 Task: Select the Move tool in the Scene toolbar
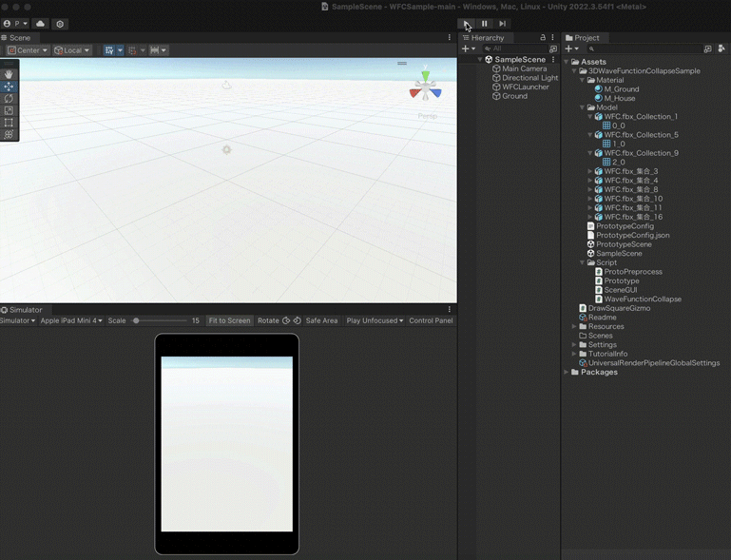point(10,87)
